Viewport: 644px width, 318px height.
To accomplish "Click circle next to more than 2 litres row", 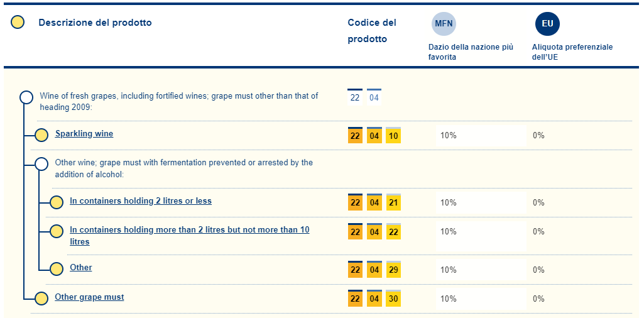I will [x=57, y=231].
